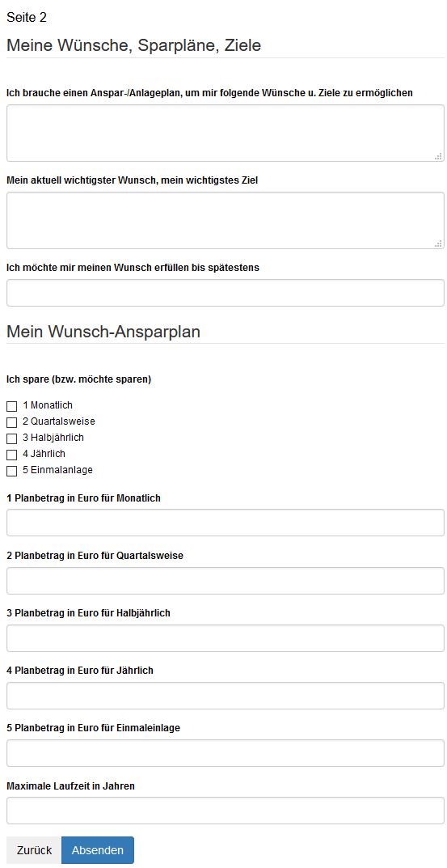Screen dimensions: 447x868
Task: Grab the resize handle of Wünsche textarea
Action: (439, 156)
